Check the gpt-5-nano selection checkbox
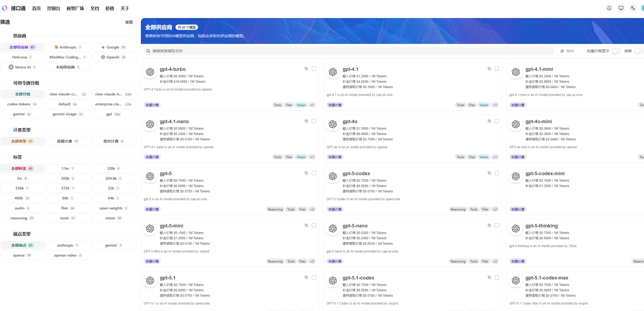Viewport: 644px width, 311px height. (x=497, y=225)
